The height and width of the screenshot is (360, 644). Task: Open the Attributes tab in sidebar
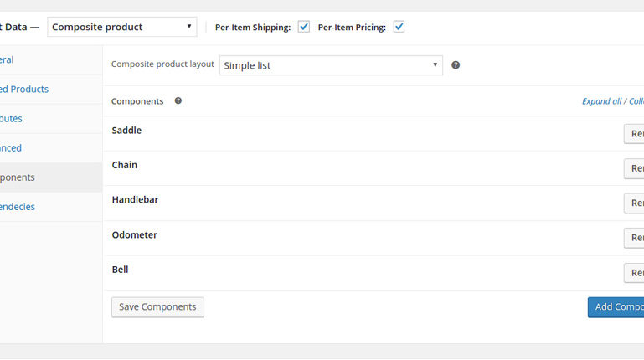click(11, 119)
